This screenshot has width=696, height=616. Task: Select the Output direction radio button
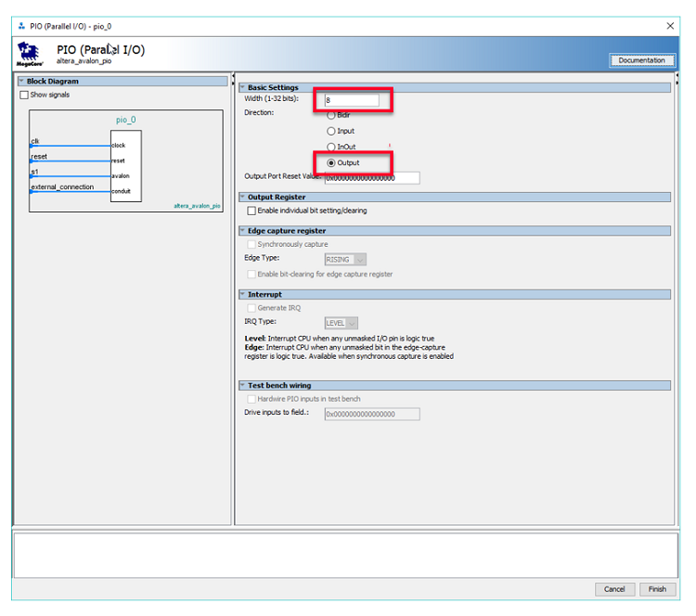[x=331, y=162]
